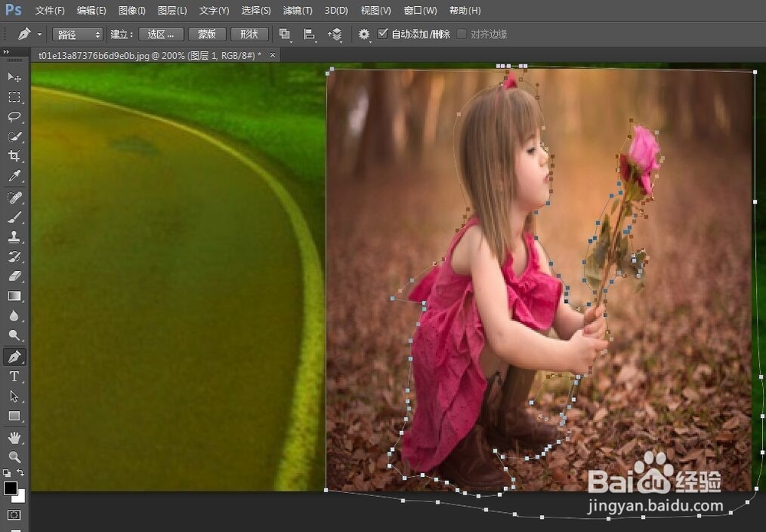This screenshot has width=766, height=532.
Task: Select the Brush tool
Action: (14, 217)
